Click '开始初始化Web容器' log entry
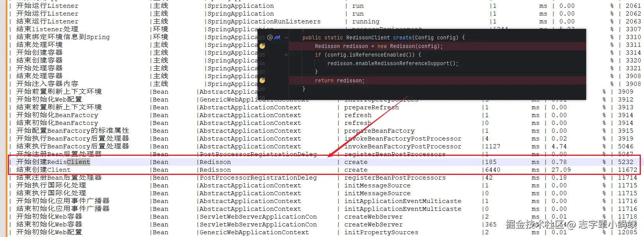This screenshot has width=644, height=237. (49, 216)
